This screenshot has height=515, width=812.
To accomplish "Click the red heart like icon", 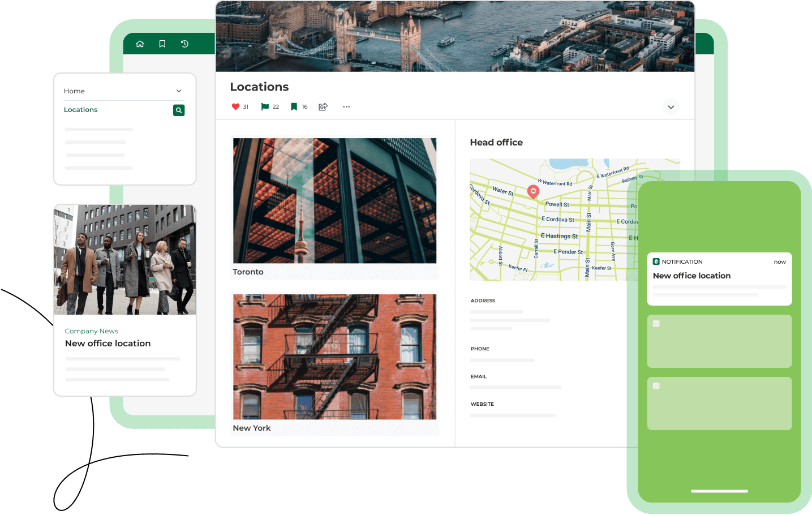I will [235, 107].
